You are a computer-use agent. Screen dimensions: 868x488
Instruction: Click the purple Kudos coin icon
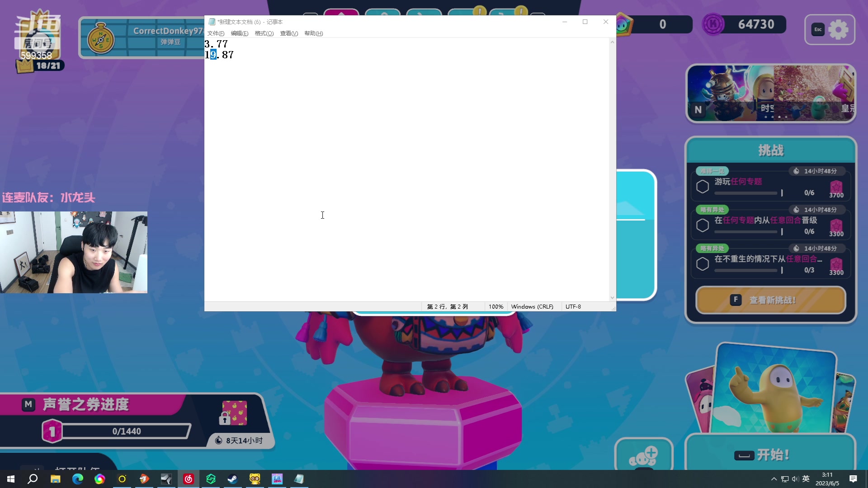point(713,24)
